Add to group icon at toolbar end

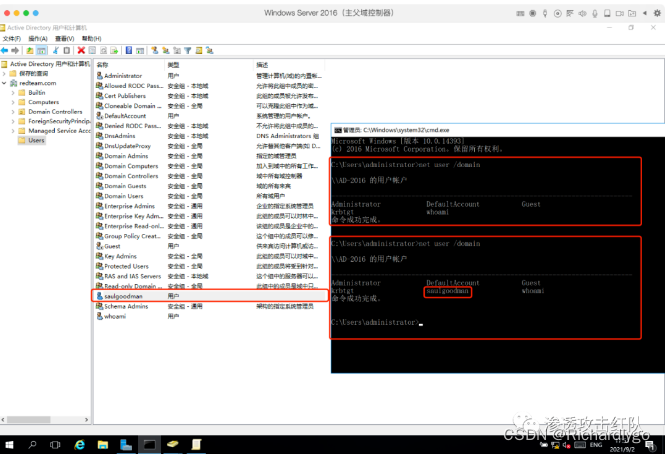point(210,51)
